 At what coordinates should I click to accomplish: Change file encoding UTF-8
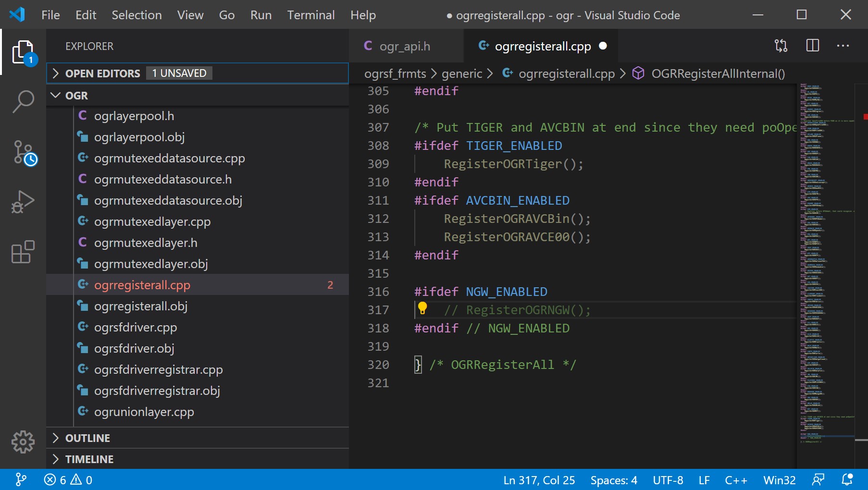[x=668, y=480]
